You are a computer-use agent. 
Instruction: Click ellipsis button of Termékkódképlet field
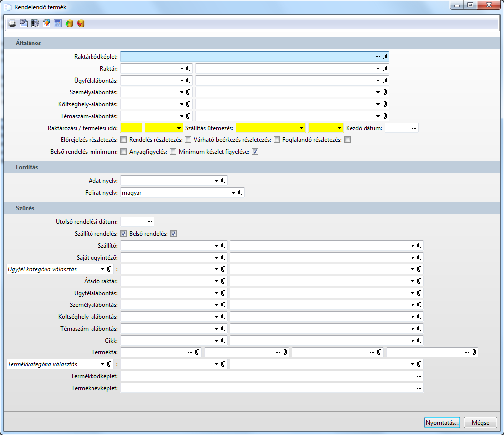[x=419, y=376]
